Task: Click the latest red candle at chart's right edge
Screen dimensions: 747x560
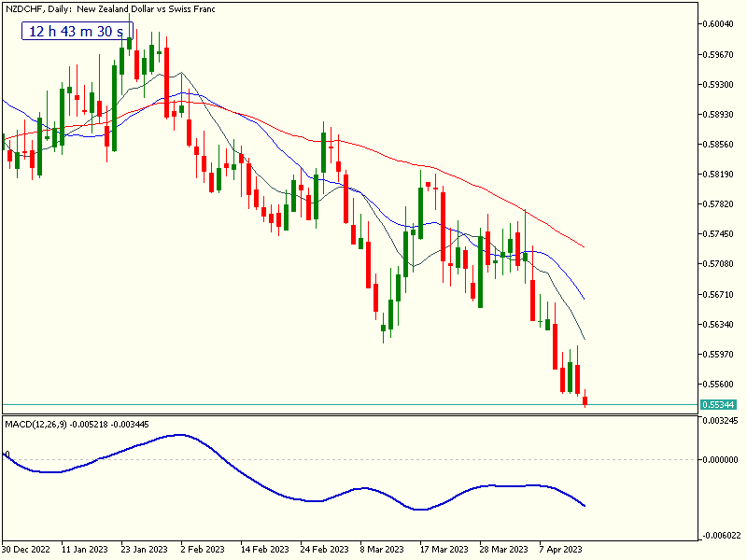Action: [x=585, y=401]
